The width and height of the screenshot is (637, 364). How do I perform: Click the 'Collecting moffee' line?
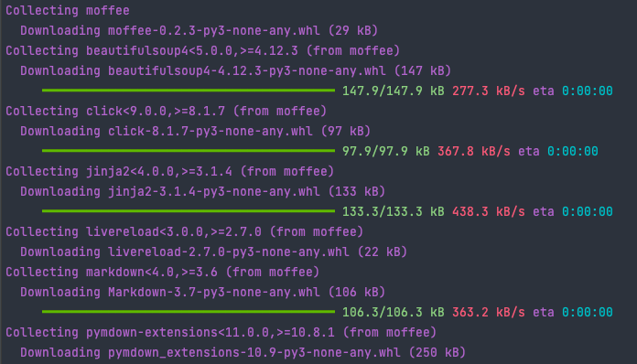click(68, 11)
